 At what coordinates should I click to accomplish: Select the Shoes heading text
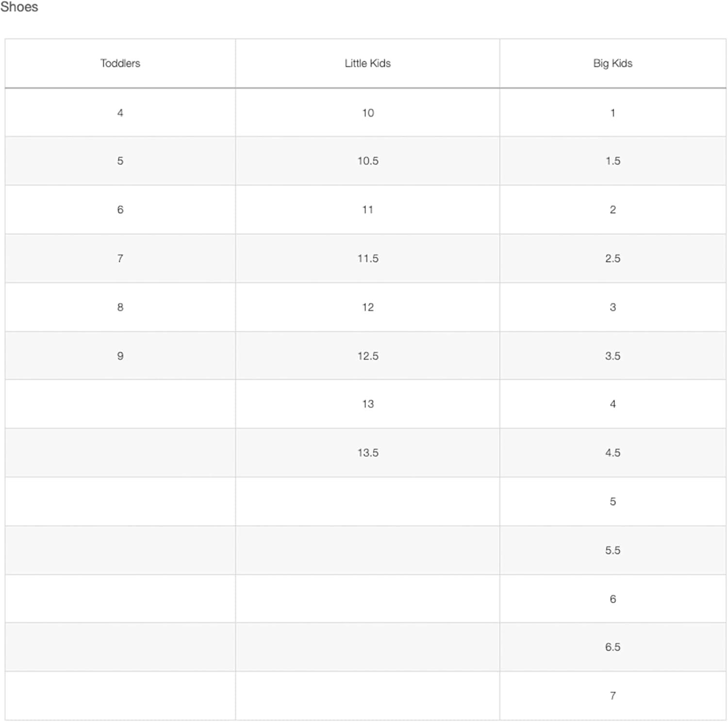(x=19, y=7)
